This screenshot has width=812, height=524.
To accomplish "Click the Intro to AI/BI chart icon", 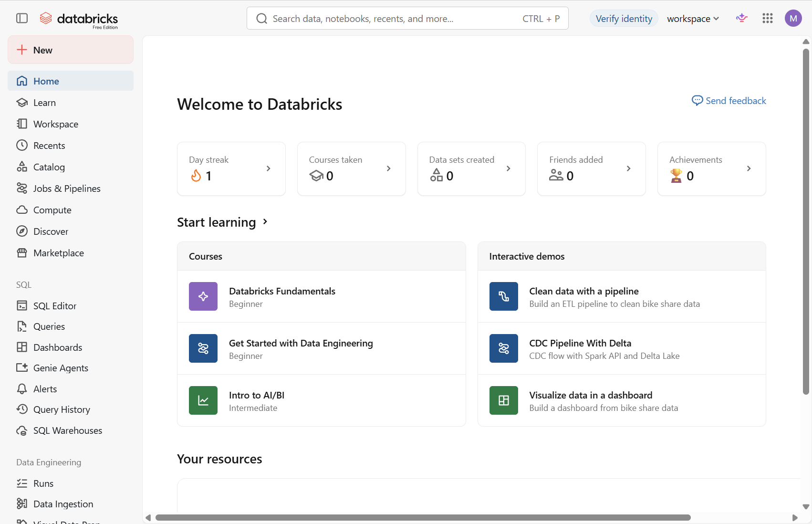I will click(203, 400).
